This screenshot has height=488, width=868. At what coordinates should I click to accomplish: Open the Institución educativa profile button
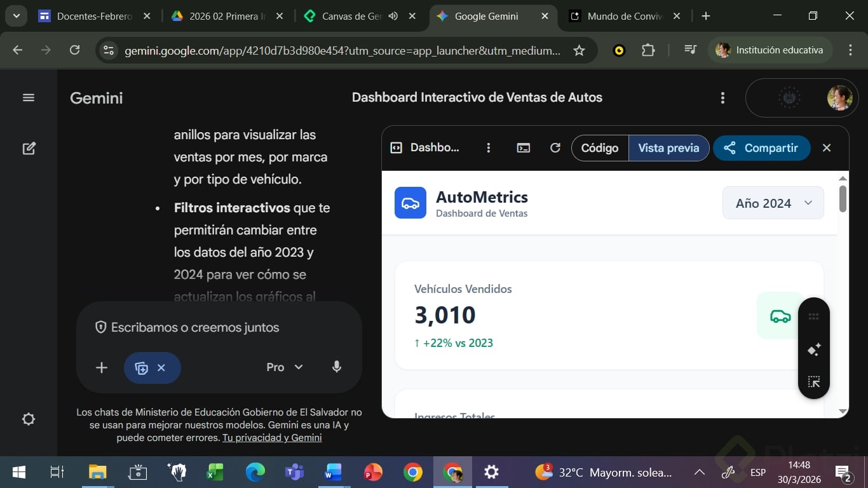[770, 50]
